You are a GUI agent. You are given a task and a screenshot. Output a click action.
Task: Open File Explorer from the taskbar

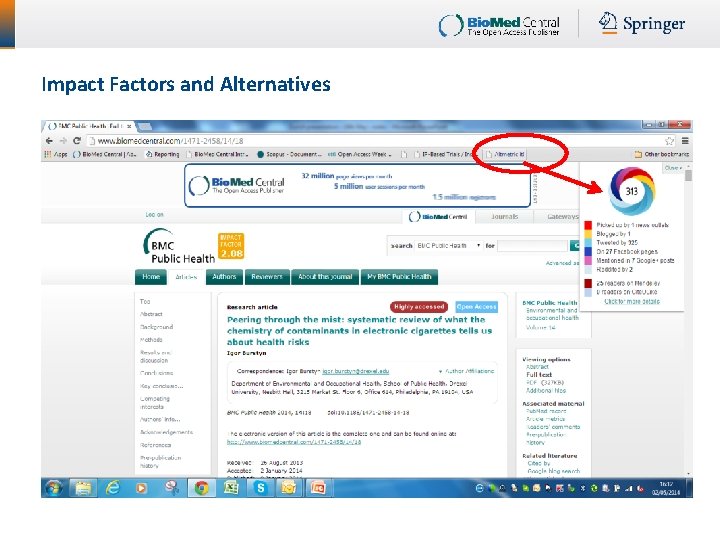(x=83, y=488)
